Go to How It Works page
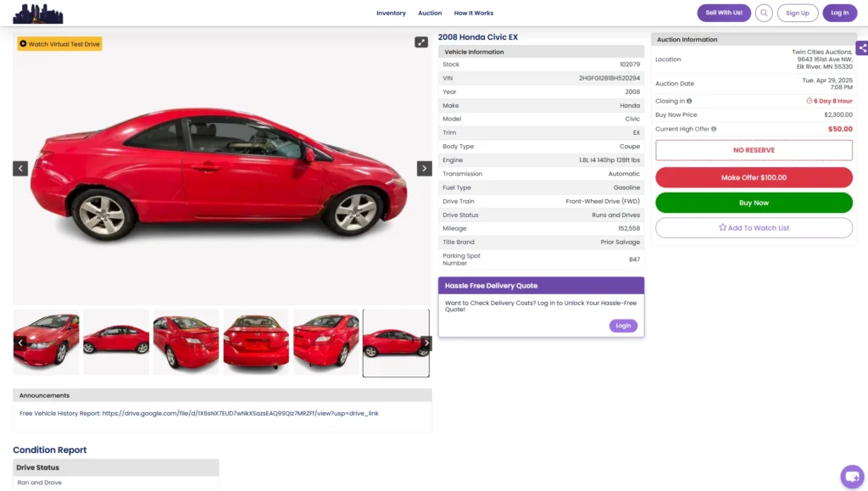This screenshot has width=868, height=491. pos(473,13)
